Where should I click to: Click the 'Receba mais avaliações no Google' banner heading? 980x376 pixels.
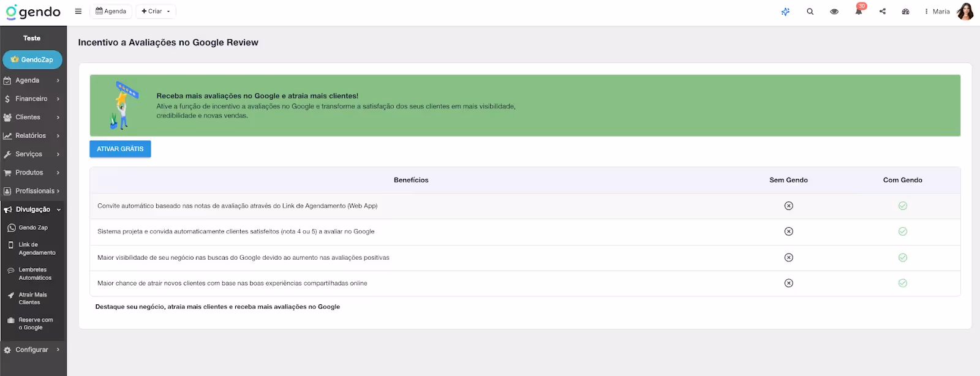(257, 96)
